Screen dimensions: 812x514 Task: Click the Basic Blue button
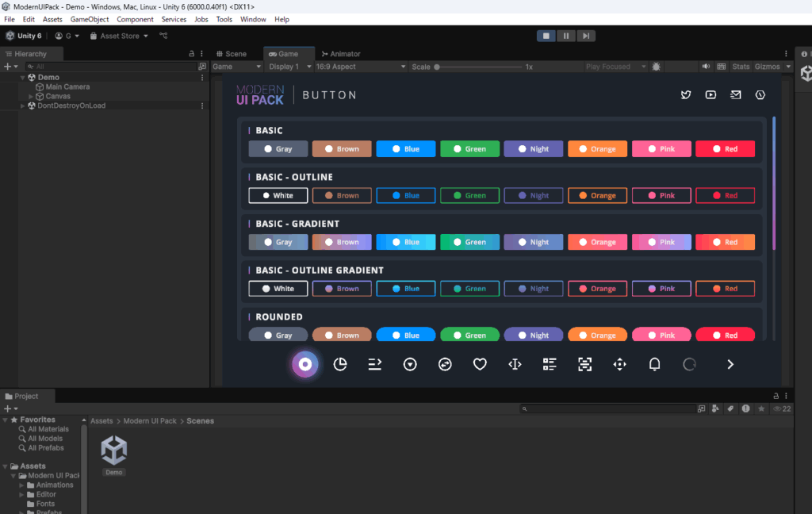pyautogui.click(x=405, y=148)
